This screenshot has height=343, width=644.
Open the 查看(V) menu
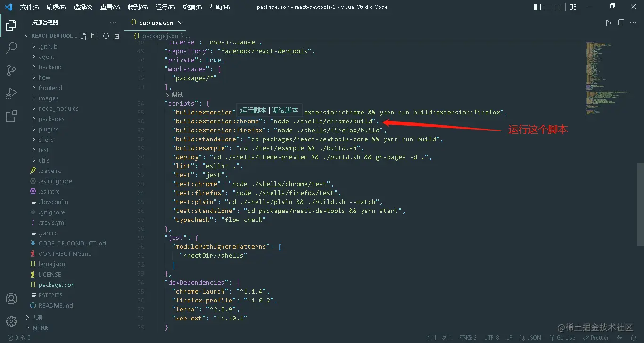[110, 7]
